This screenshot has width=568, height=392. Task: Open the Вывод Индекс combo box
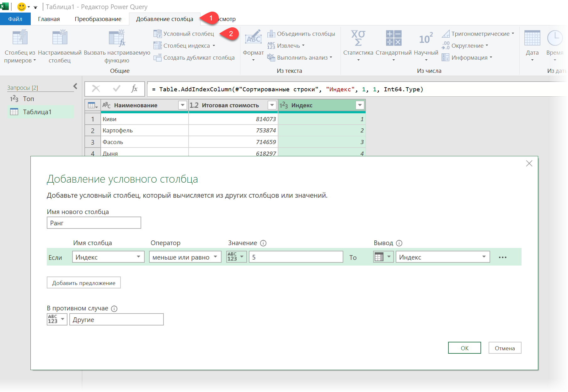point(443,257)
